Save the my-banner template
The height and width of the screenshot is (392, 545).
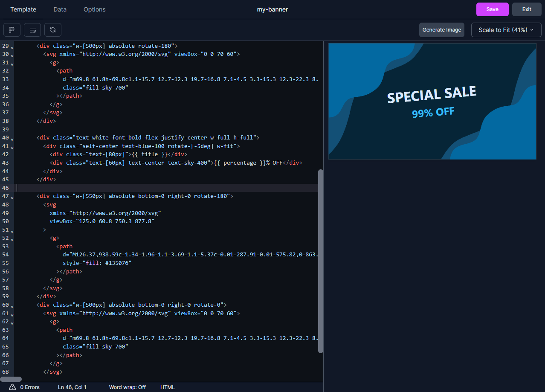(x=492, y=9)
